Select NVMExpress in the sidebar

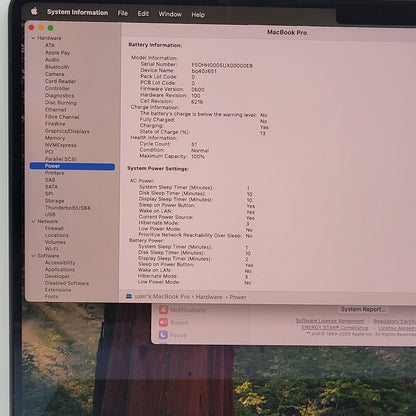(60, 145)
